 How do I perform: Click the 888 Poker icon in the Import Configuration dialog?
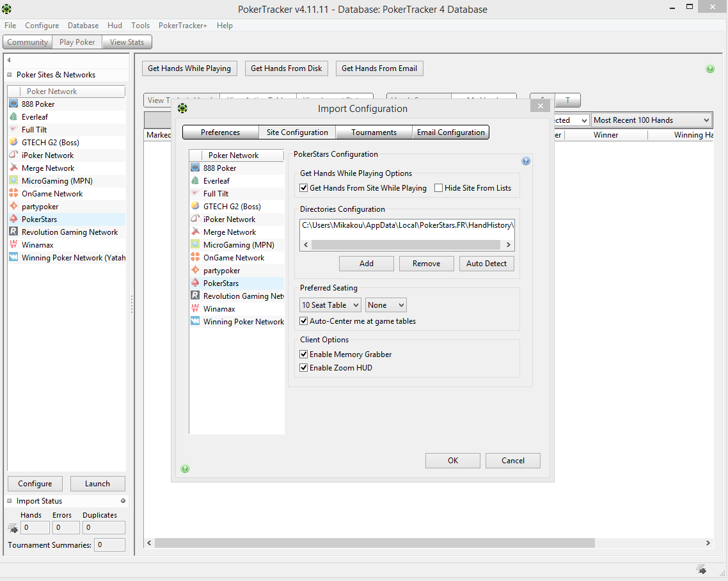tap(196, 168)
